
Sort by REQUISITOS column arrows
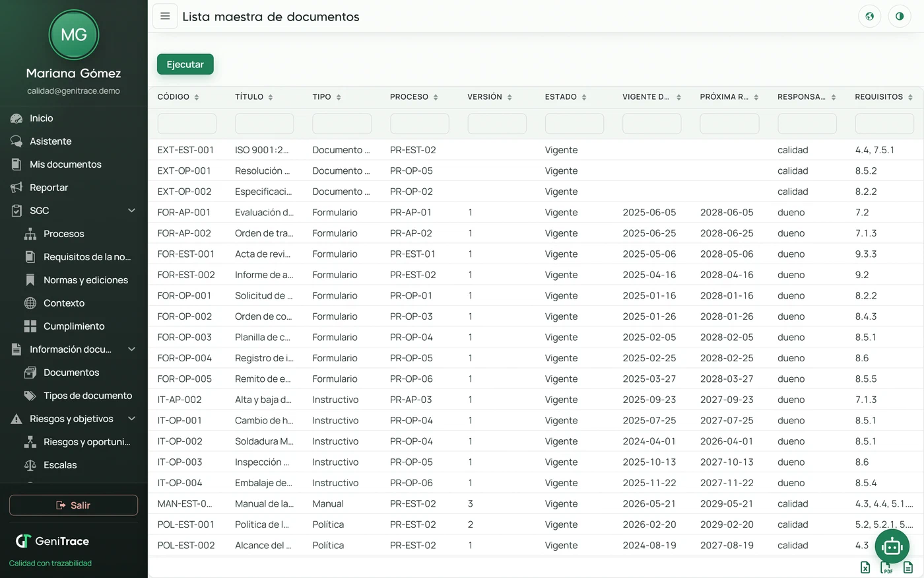click(x=910, y=97)
